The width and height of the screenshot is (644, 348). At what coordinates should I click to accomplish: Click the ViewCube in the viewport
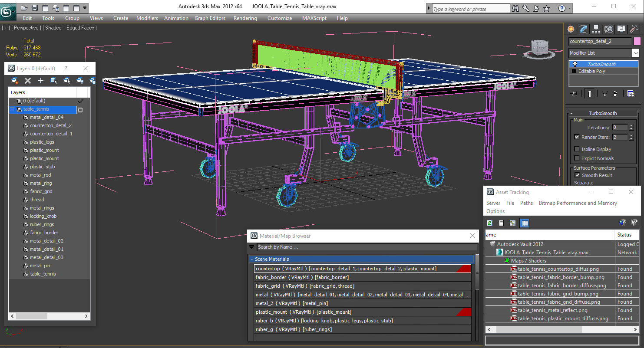click(540, 49)
